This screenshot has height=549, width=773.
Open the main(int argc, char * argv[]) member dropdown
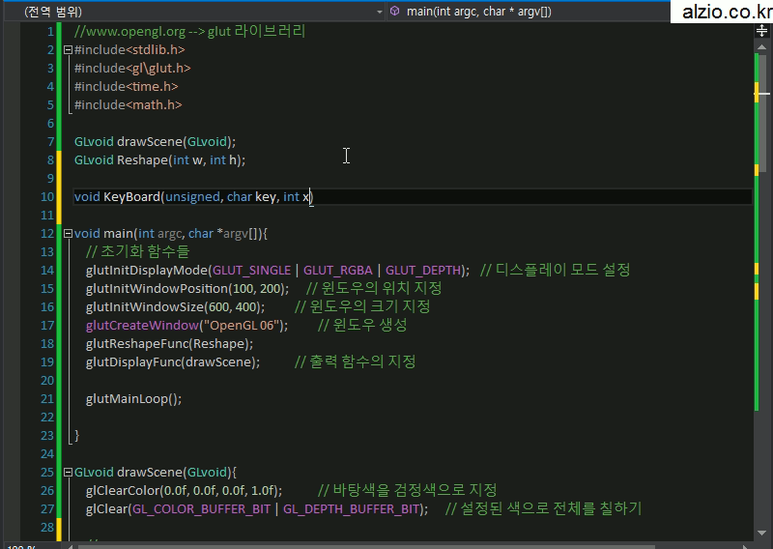tap(528, 11)
